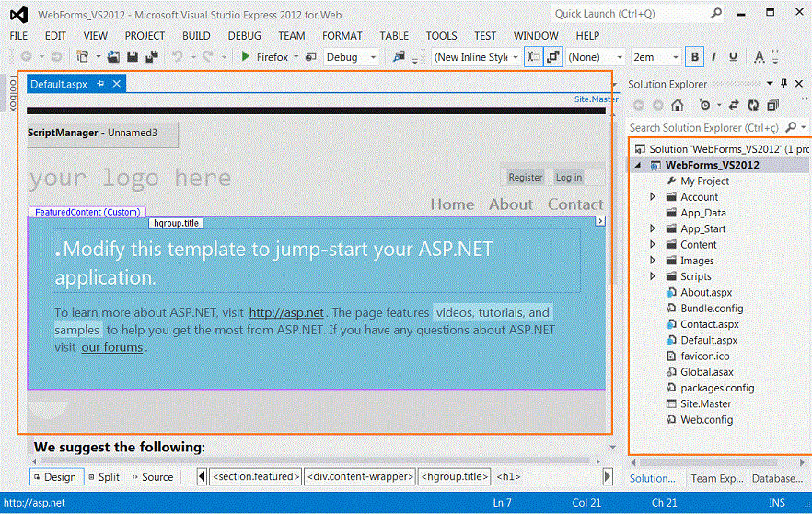Select the <hgroup.title> tag breadcrumb
This screenshot has height=514, width=812.
click(455, 477)
